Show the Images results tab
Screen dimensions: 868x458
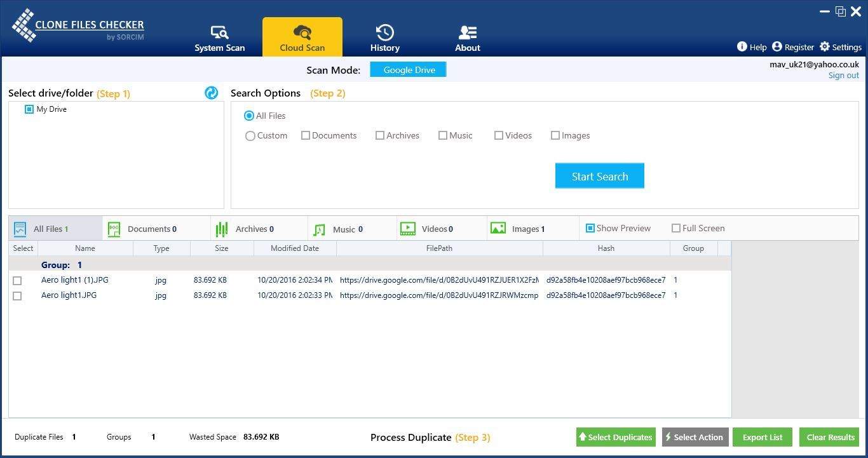[x=532, y=229]
